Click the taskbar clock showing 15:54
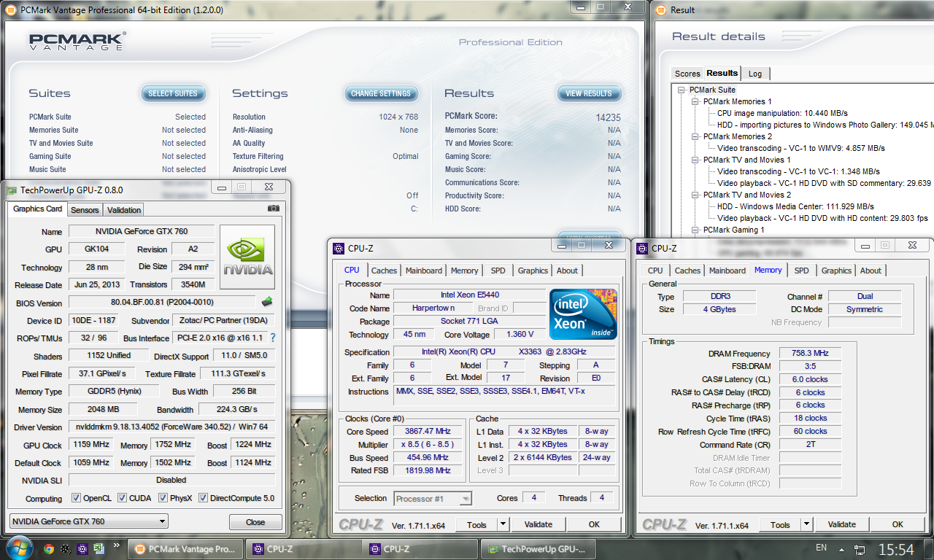 pos(896,549)
